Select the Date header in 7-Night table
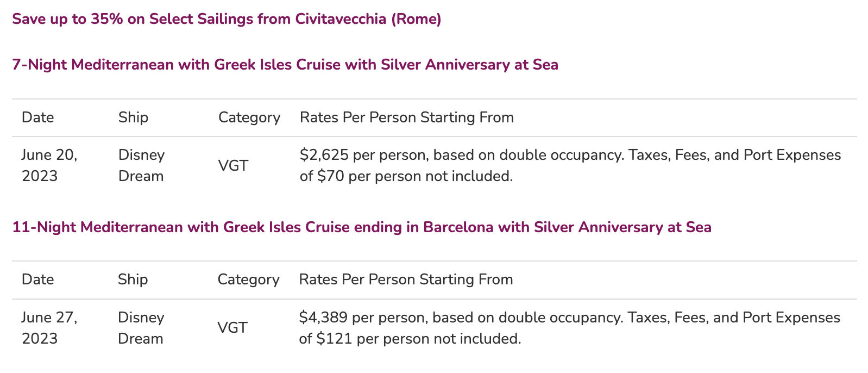Viewport: 868px width, 373px height. tap(38, 117)
